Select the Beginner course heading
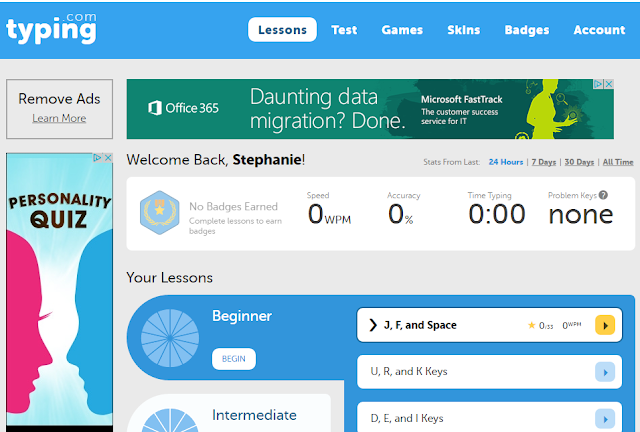This screenshot has width=640, height=432. (x=242, y=316)
